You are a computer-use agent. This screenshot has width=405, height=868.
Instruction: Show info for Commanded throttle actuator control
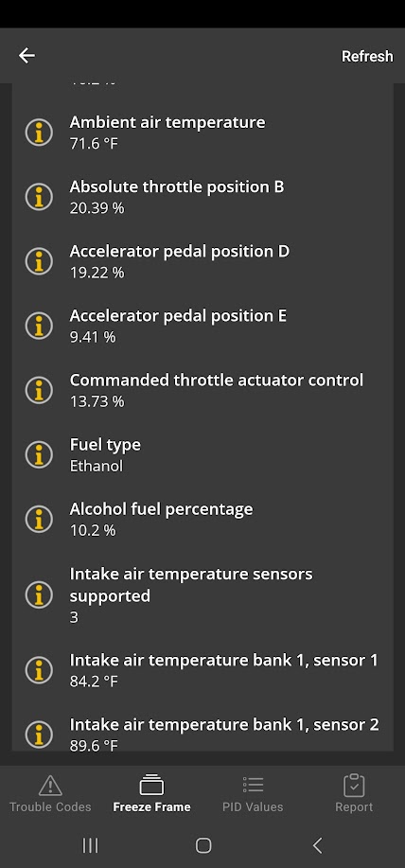point(40,390)
